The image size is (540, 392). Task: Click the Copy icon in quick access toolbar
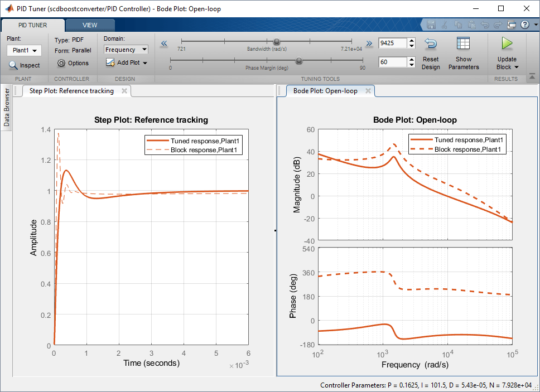click(x=458, y=25)
